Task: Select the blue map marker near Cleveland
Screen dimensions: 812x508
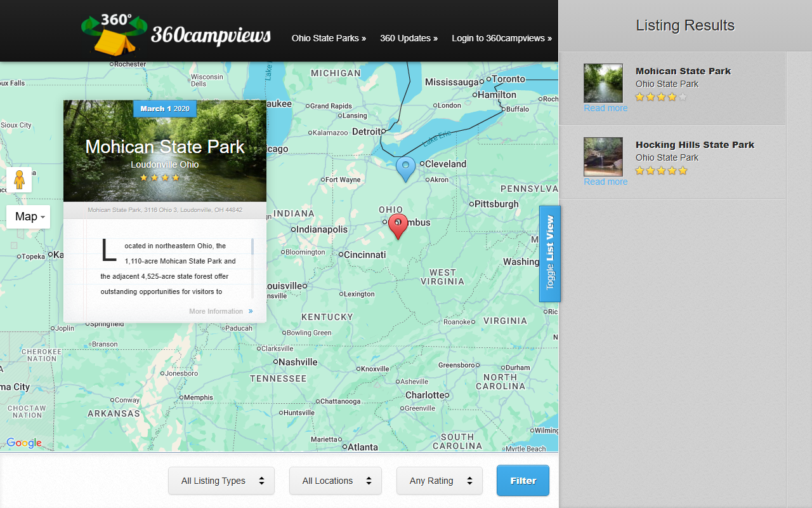Action: 405,170
